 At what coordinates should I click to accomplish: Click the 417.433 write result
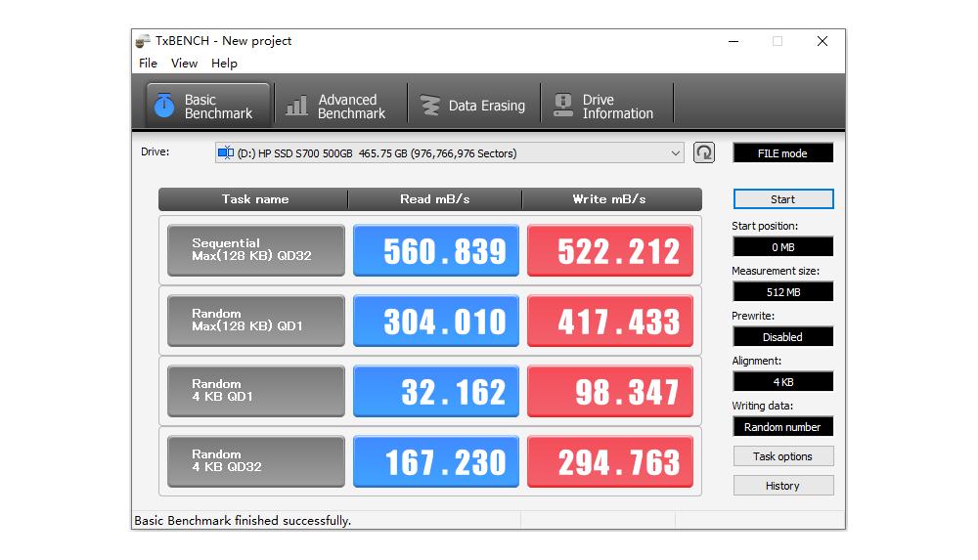coord(610,321)
